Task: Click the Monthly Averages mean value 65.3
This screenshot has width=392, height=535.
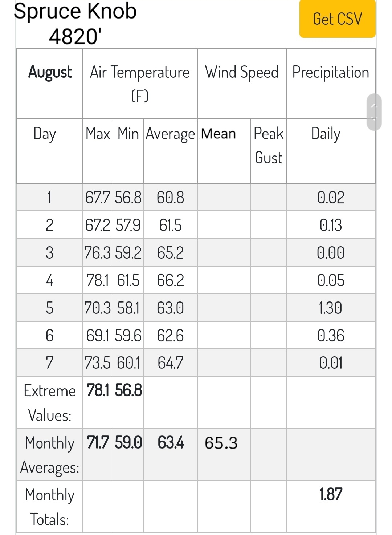Action: [221, 443]
